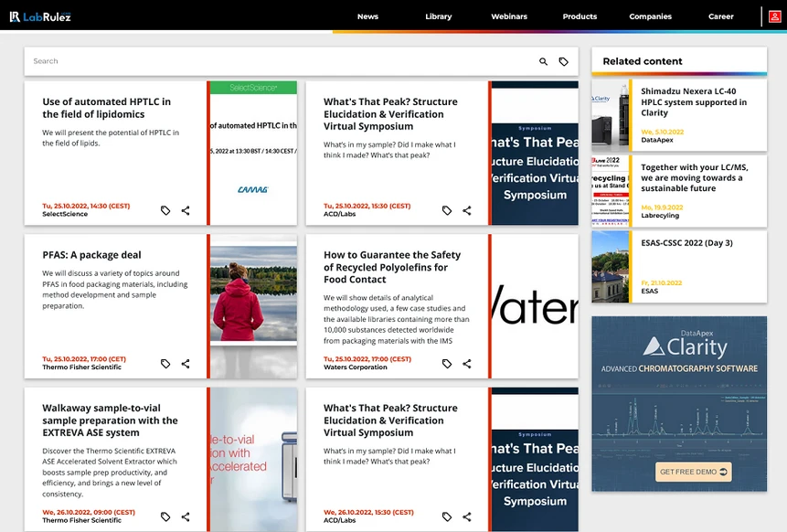Click 'Waters Corporation' organizer text
Viewport: 787px width, 532px height.
click(x=356, y=367)
